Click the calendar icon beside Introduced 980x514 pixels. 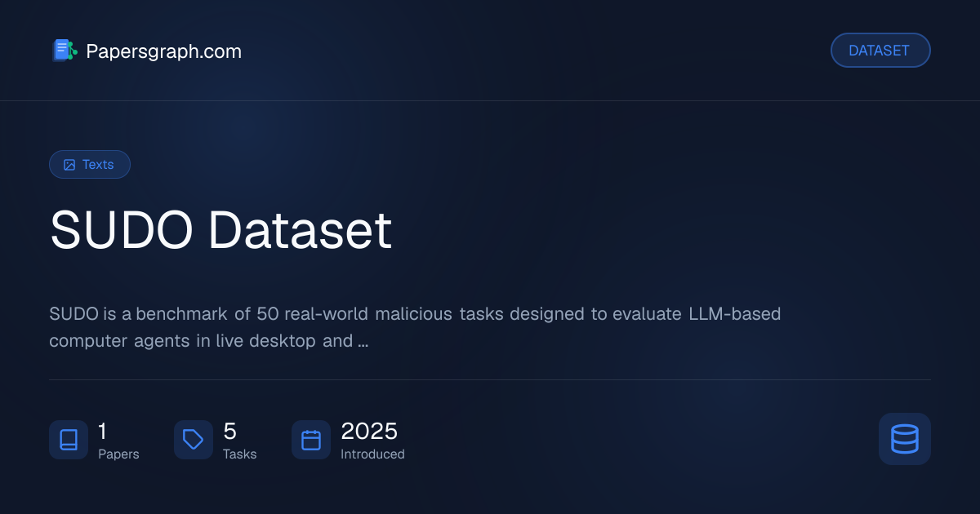tap(311, 440)
